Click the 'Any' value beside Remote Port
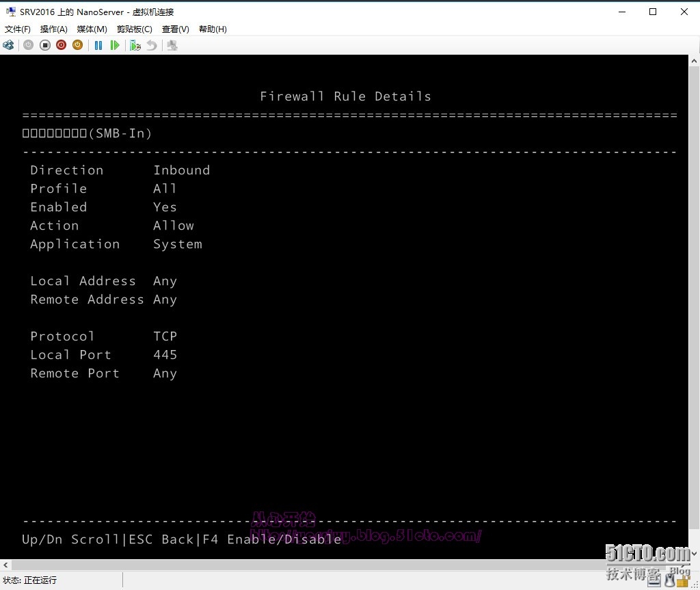 point(165,374)
